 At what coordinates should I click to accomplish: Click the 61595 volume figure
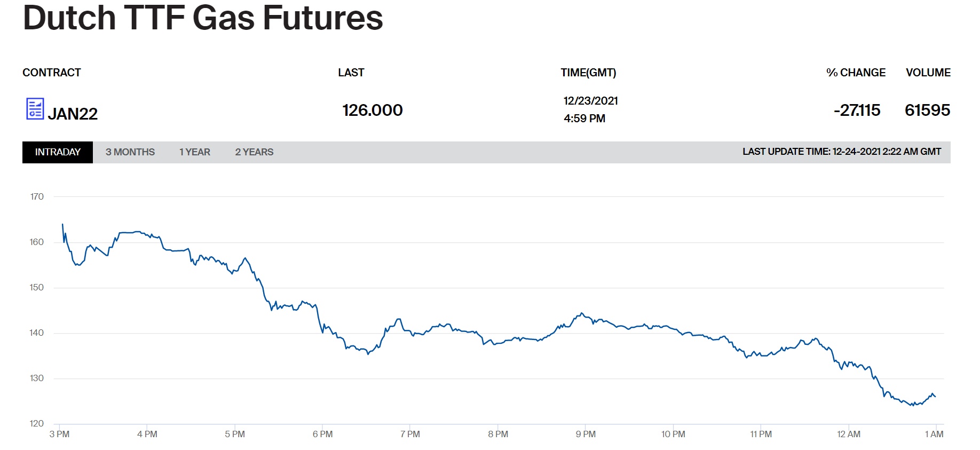[927, 110]
